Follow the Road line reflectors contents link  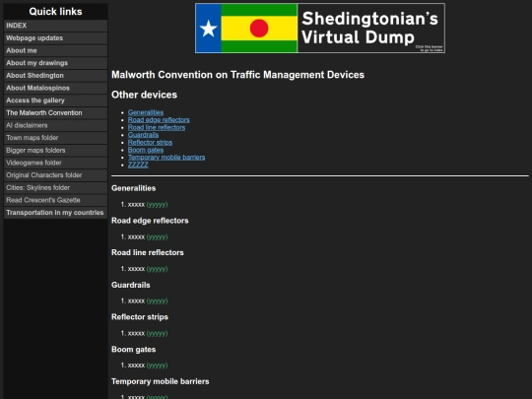[157, 127]
